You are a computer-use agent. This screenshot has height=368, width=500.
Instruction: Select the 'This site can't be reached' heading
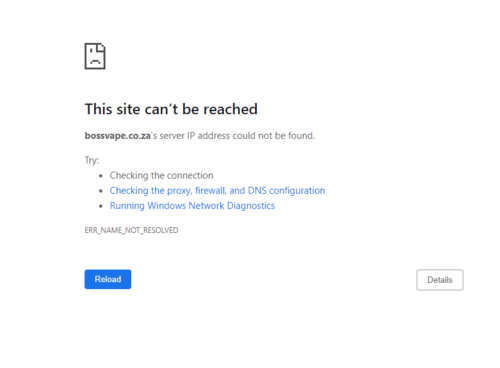171,109
